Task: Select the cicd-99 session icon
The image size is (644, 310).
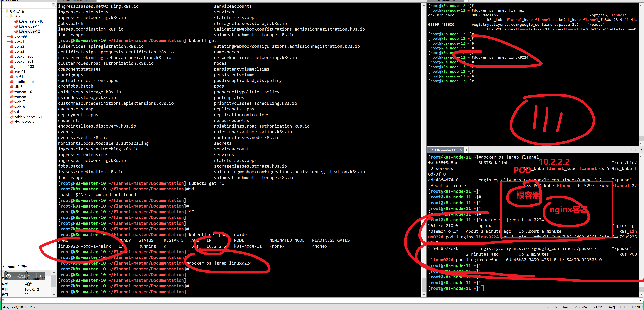Action: click(12, 36)
